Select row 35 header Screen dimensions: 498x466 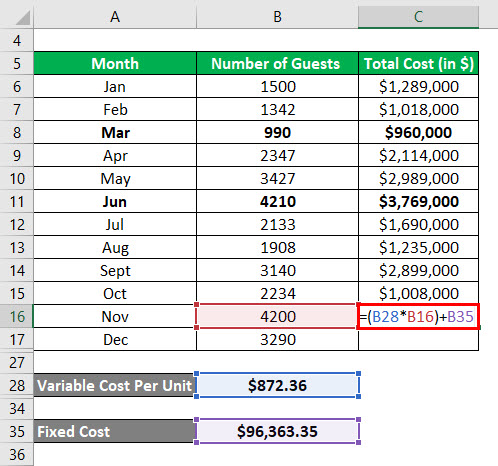17,431
